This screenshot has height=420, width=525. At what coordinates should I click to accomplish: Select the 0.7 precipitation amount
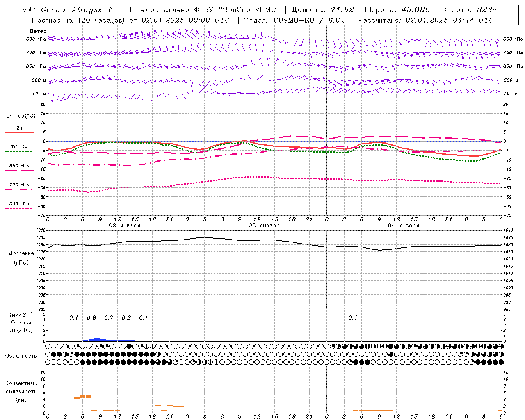109,318
